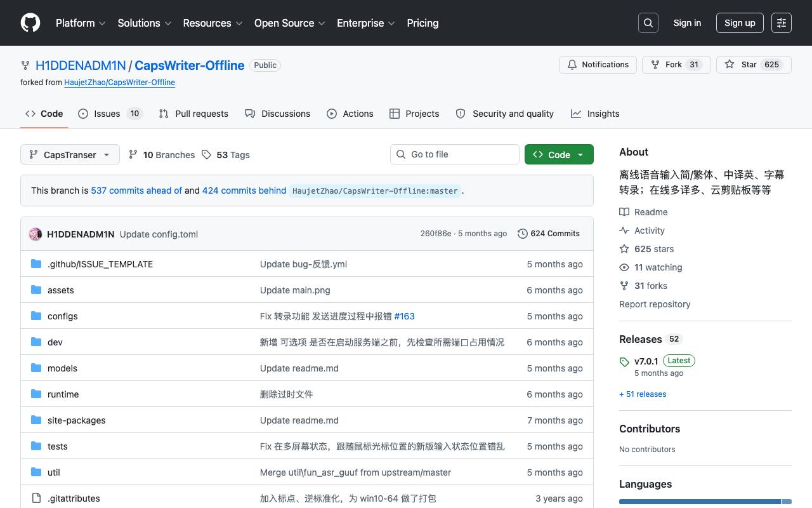
Task: Click the runtime folder icon
Action: (x=36, y=394)
